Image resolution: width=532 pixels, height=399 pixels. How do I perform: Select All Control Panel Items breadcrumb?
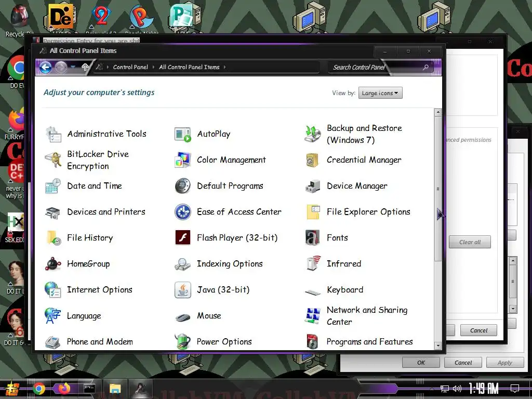click(x=189, y=67)
